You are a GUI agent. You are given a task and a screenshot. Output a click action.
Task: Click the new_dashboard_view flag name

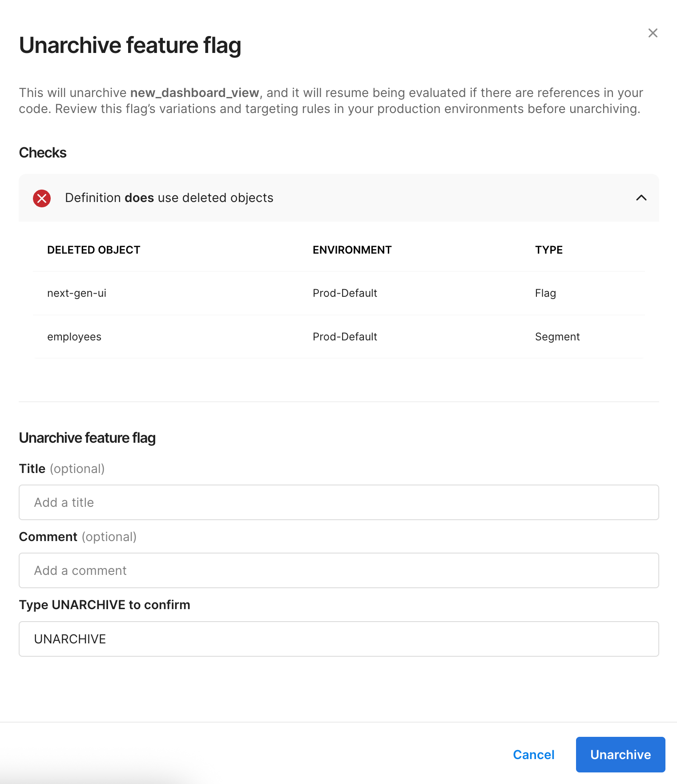tap(194, 93)
